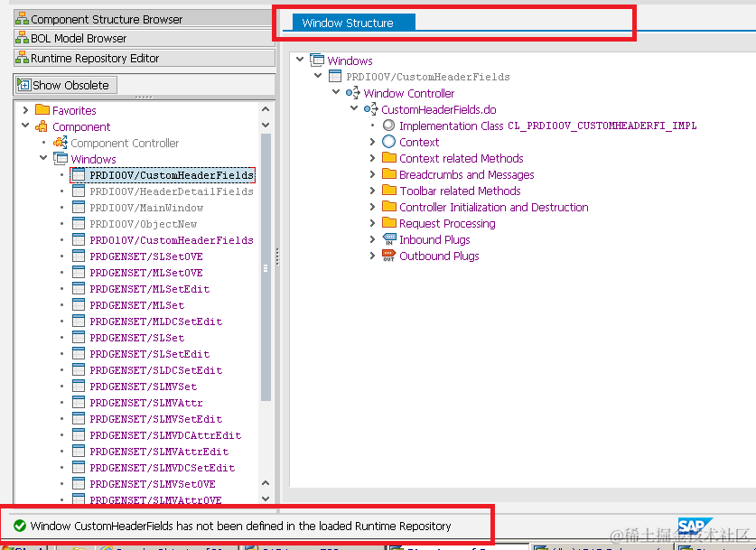Image resolution: width=756 pixels, height=550 pixels.
Task: Collapse PRDIOOV/CustomHeaderFields node in right tree
Action: [x=318, y=76]
